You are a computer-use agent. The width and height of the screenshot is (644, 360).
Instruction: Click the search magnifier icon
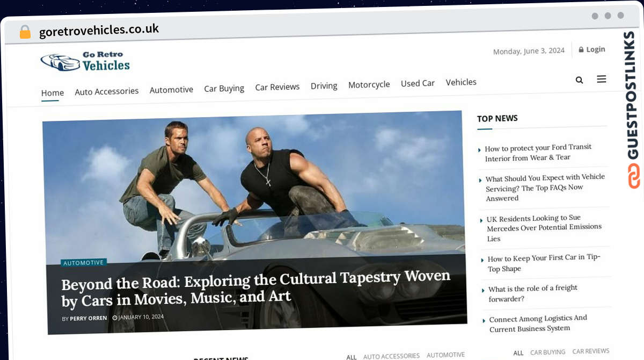[579, 80]
